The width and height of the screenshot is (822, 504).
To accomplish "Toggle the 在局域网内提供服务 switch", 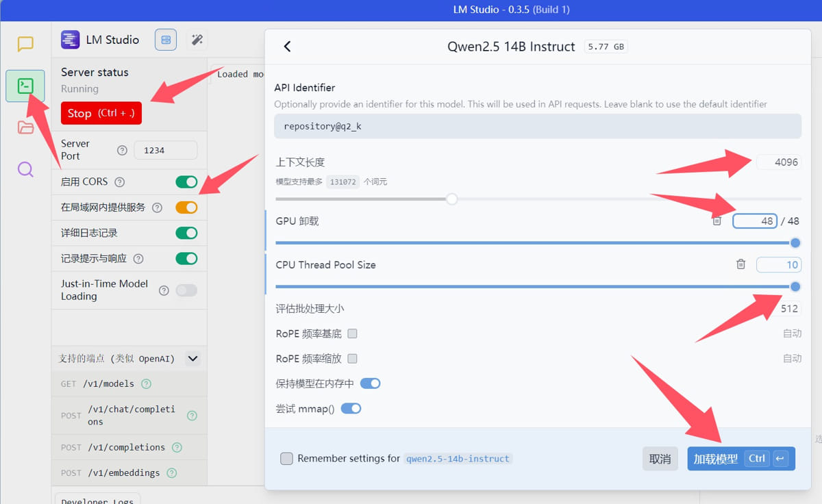I will pos(186,207).
